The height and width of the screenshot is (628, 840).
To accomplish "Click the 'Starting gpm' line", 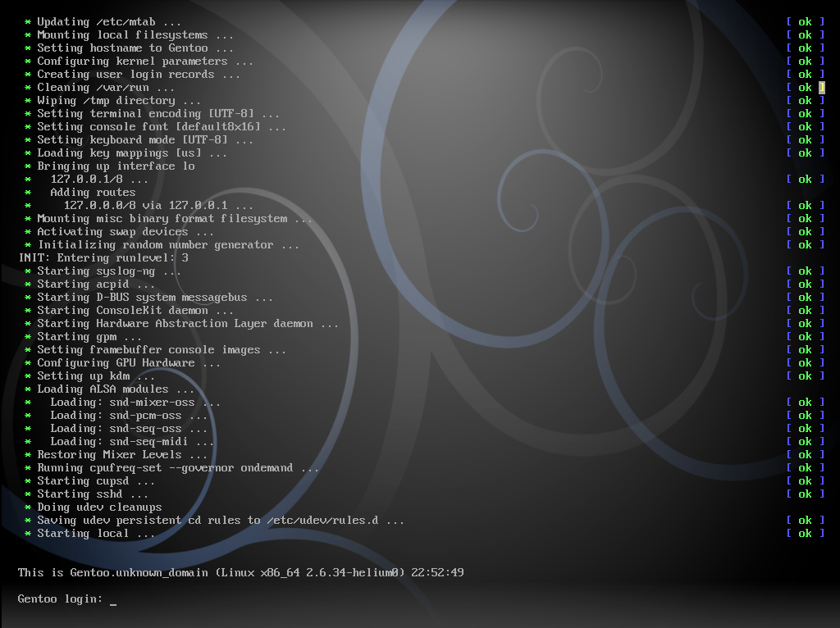I will click(x=89, y=337).
